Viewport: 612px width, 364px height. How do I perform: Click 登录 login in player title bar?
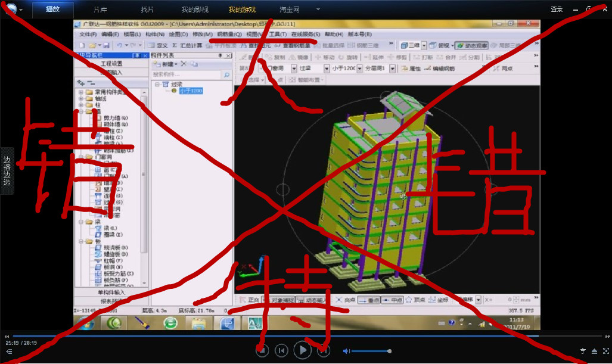pyautogui.click(x=557, y=10)
